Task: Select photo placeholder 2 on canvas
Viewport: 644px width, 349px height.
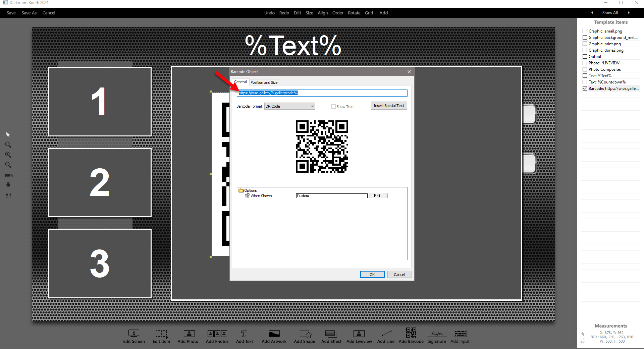Action: pos(100,183)
